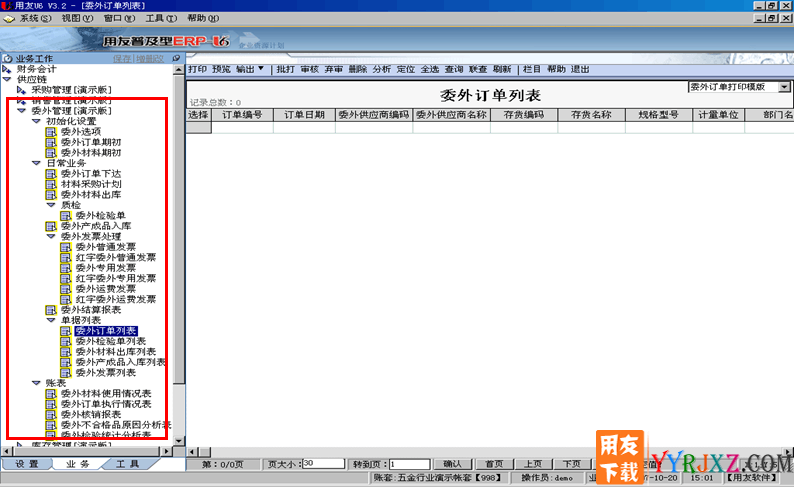
Task: Collapse the 质检 node
Action: coord(51,205)
